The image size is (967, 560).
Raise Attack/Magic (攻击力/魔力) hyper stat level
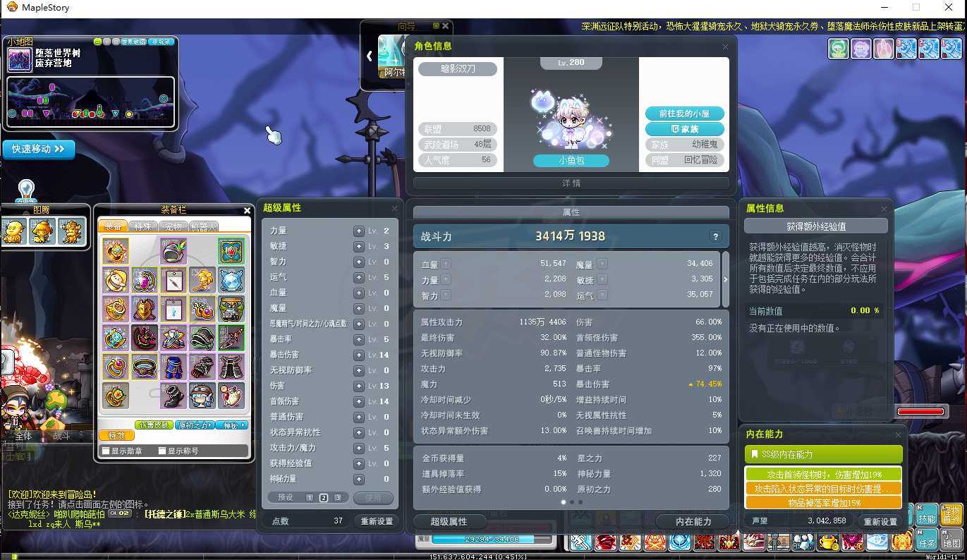(x=359, y=448)
